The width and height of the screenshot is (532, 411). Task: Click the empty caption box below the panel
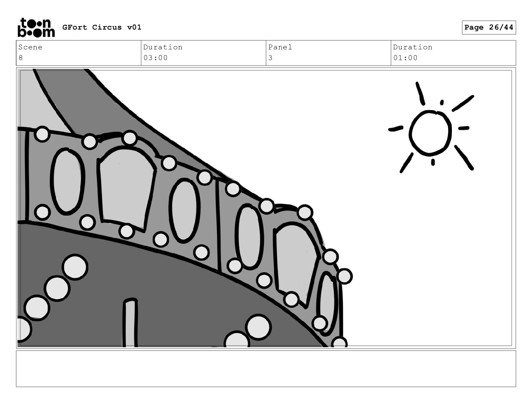coord(266,369)
